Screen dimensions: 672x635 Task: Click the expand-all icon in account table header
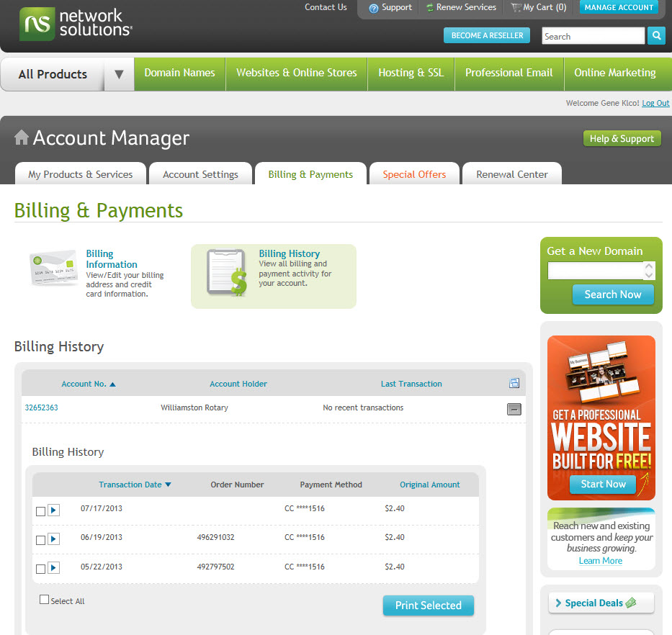(x=514, y=383)
